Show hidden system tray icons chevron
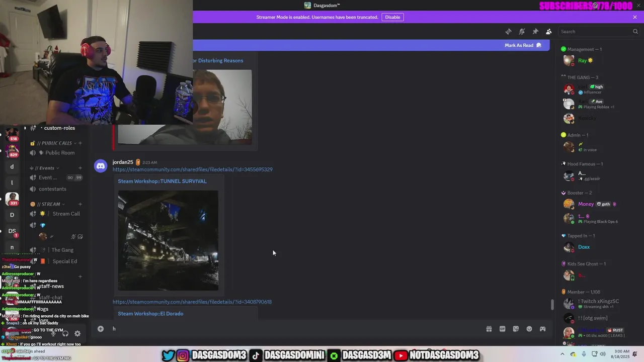 (x=562, y=354)
